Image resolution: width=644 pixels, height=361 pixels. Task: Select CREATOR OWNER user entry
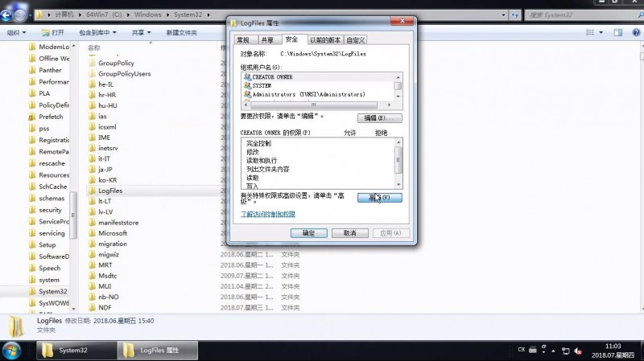coord(272,77)
